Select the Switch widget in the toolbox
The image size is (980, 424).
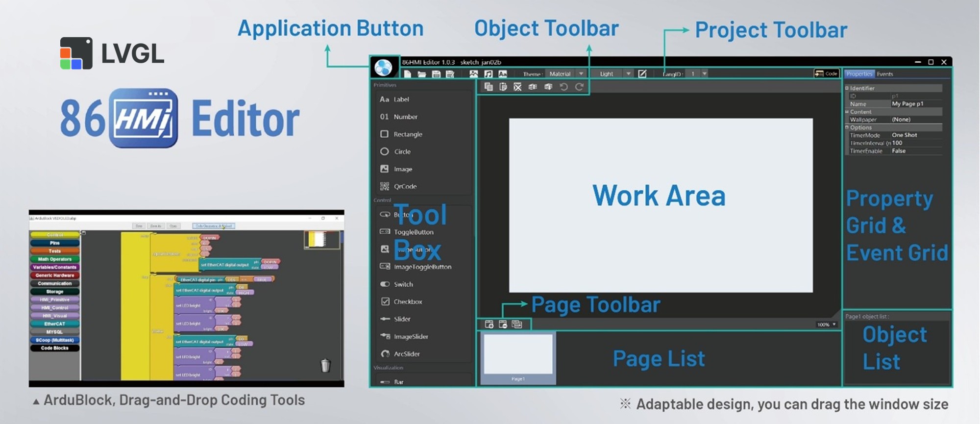(403, 284)
